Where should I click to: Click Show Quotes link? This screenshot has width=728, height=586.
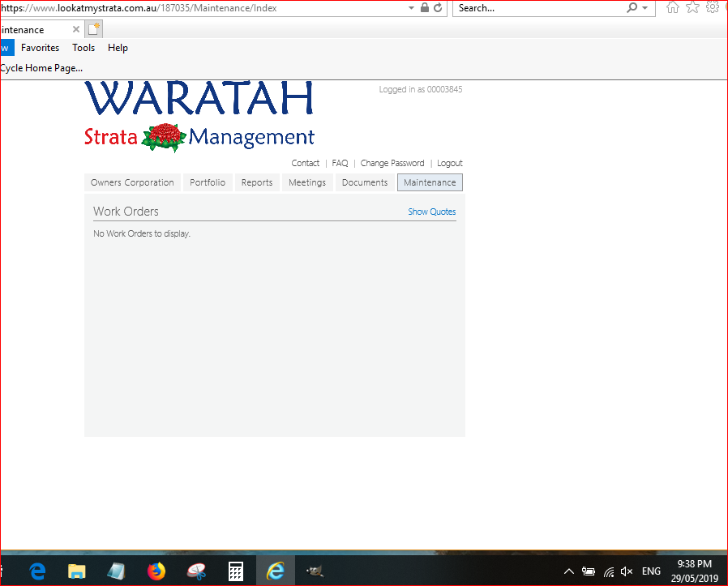tap(432, 212)
